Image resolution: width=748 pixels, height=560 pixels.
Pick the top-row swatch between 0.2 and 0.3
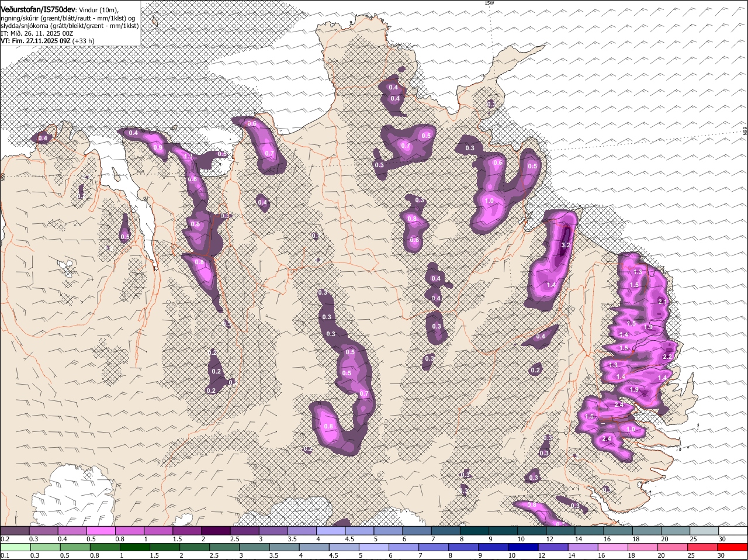(15, 530)
